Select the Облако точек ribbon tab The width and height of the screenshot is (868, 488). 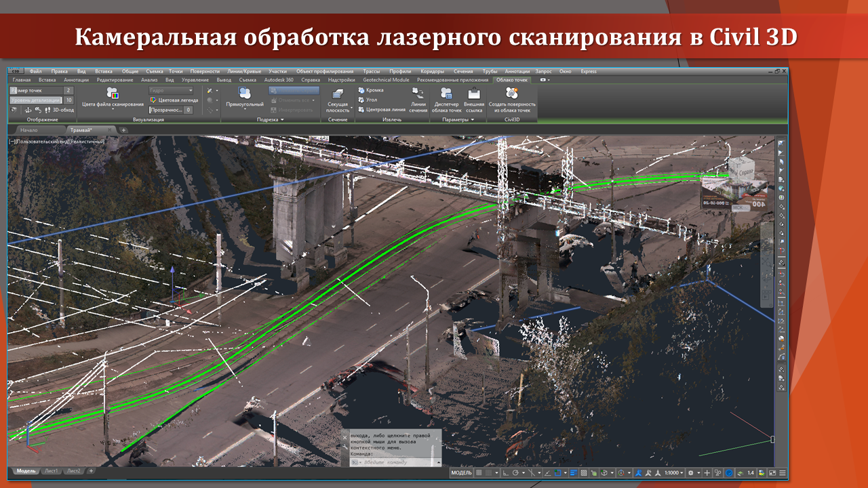(511, 80)
